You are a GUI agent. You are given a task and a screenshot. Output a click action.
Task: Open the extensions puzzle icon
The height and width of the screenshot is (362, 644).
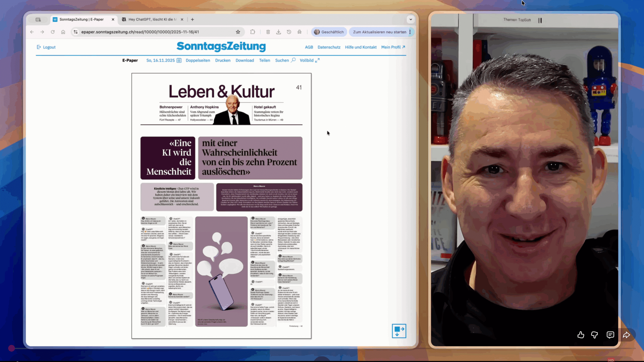pos(253,32)
